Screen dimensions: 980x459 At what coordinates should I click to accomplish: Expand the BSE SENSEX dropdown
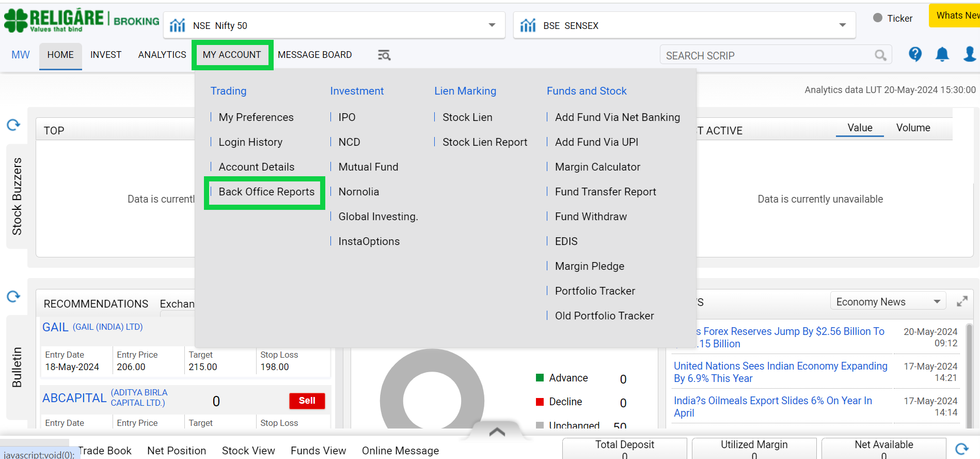point(842,25)
